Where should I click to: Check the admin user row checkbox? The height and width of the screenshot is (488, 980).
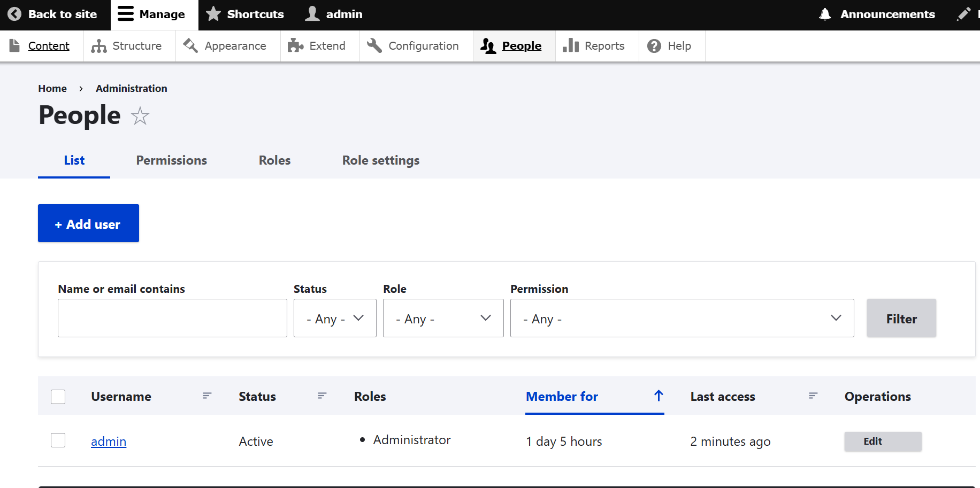[58, 440]
